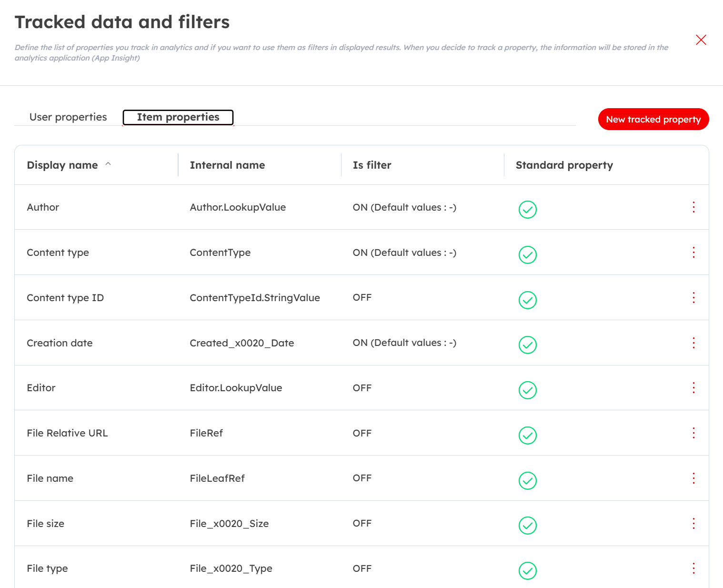Open the three-dot menu for Editor row
Viewport: 723px width, 588px height.
click(x=693, y=388)
